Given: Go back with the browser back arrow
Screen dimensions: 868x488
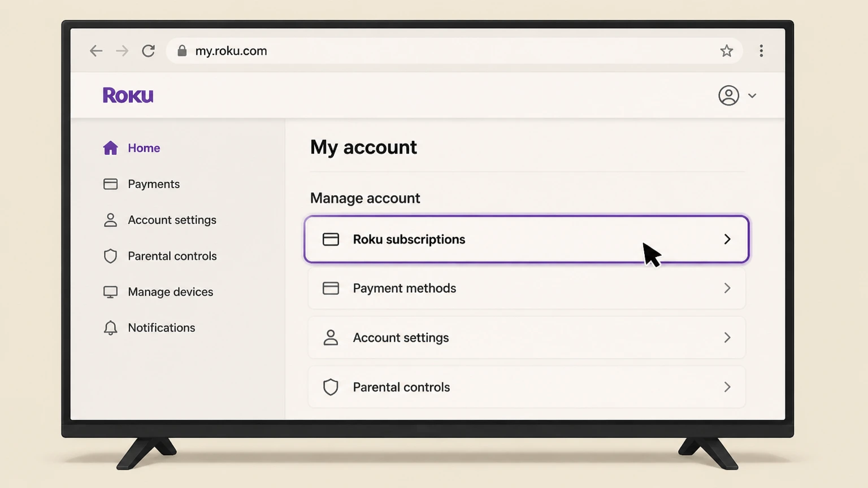Looking at the screenshot, I should pos(96,51).
